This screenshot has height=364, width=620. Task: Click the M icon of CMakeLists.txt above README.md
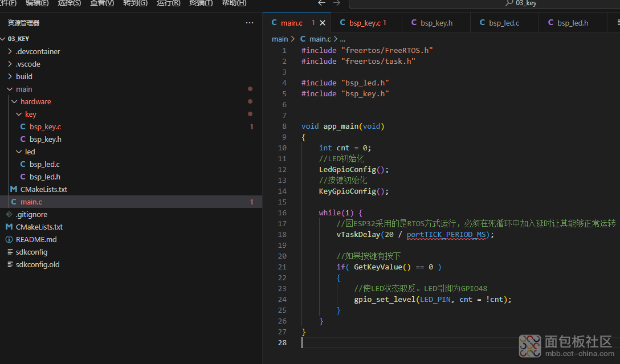[x=9, y=227]
